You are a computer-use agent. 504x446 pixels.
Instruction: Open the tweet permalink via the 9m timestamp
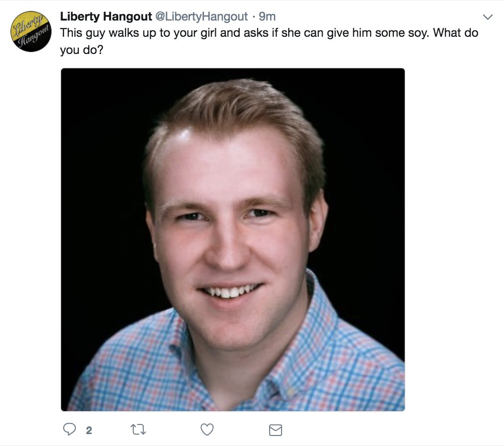coord(267,16)
